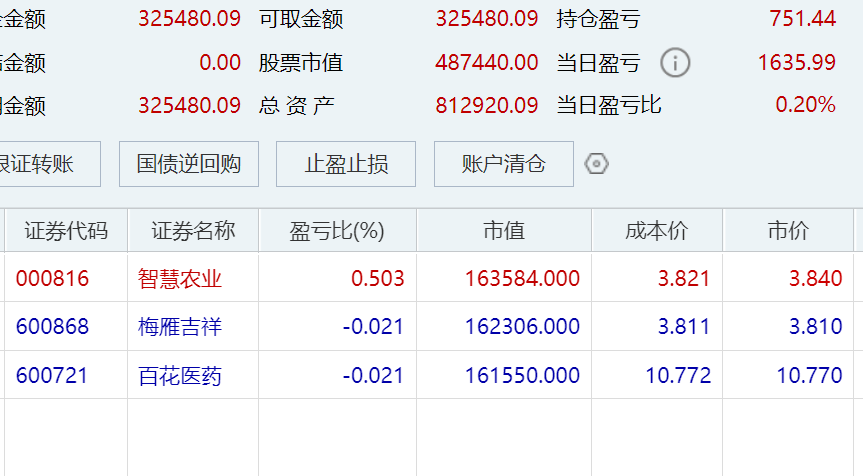Sort by 证券名称 column header
The width and height of the screenshot is (863, 476).
tap(193, 231)
